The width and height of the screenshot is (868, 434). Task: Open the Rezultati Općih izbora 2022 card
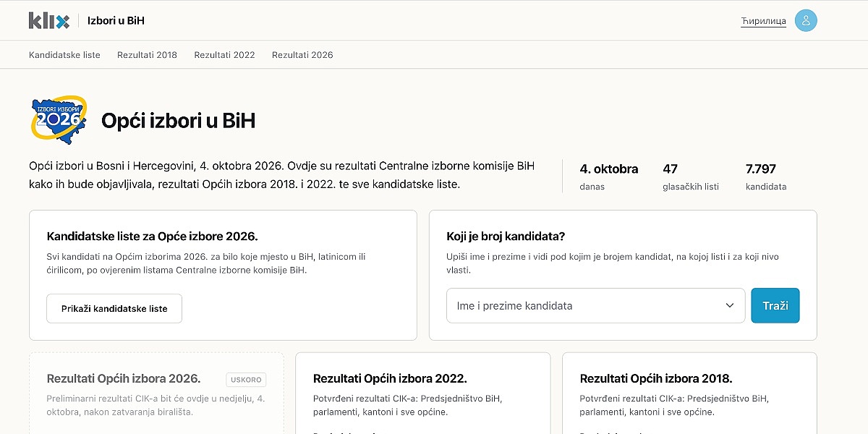pos(423,393)
